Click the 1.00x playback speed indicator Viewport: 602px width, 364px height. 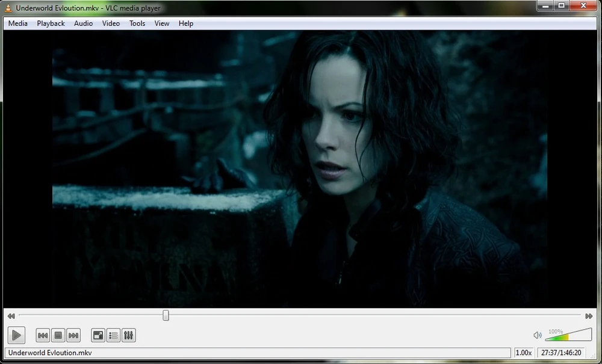[523, 353]
